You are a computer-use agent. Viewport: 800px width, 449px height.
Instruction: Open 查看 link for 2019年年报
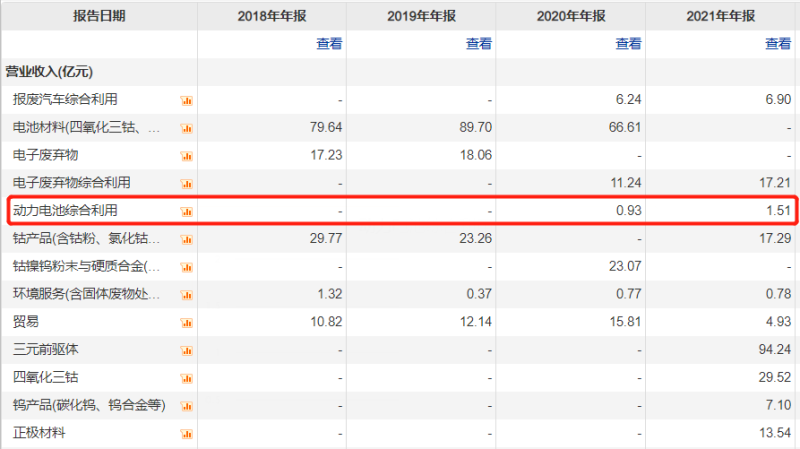tap(479, 44)
